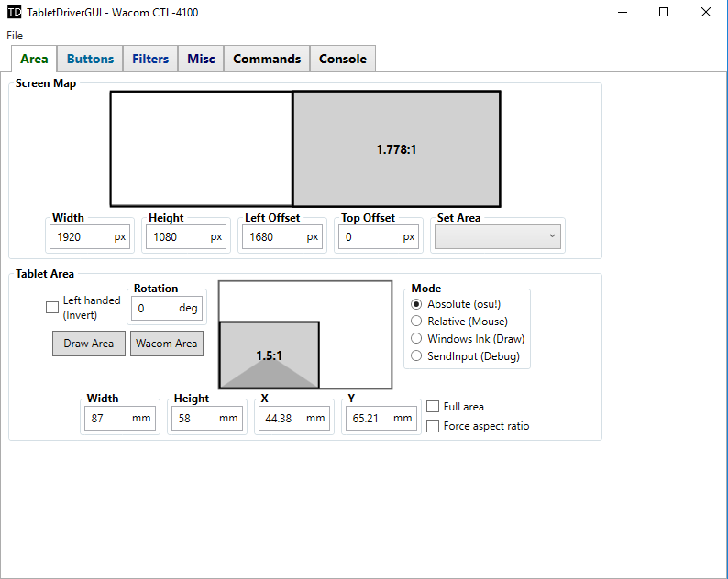Click the Screen Map Height field
The height and width of the screenshot is (579, 728).
point(186,237)
